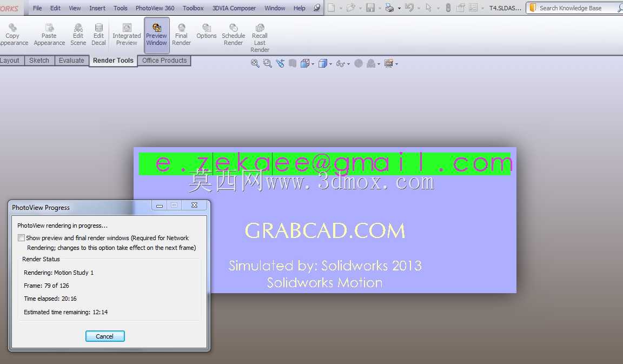Select the Render Tools tab

click(x=113, y=61)
